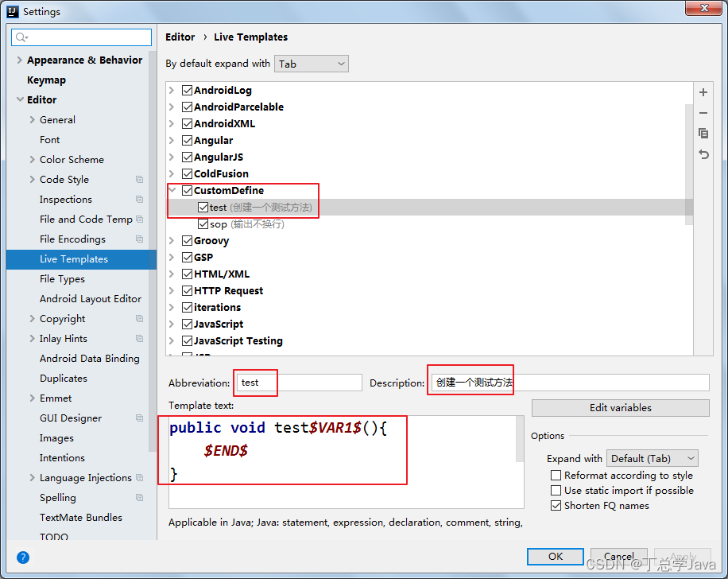This screenshot has height=579, width=728.
Task: Expand the JavaScript Testing group
Action: (172, 341)
